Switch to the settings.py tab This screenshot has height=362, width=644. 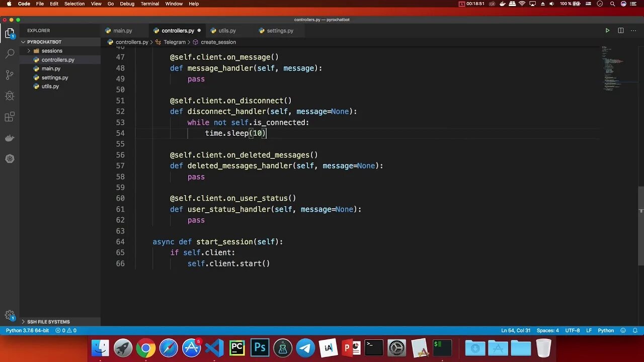280,31
